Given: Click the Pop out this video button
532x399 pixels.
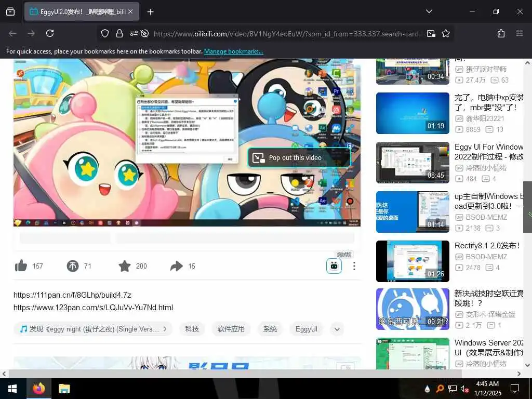Looking at the screenshot, I should pyautogui.click(x=300, y=158).
